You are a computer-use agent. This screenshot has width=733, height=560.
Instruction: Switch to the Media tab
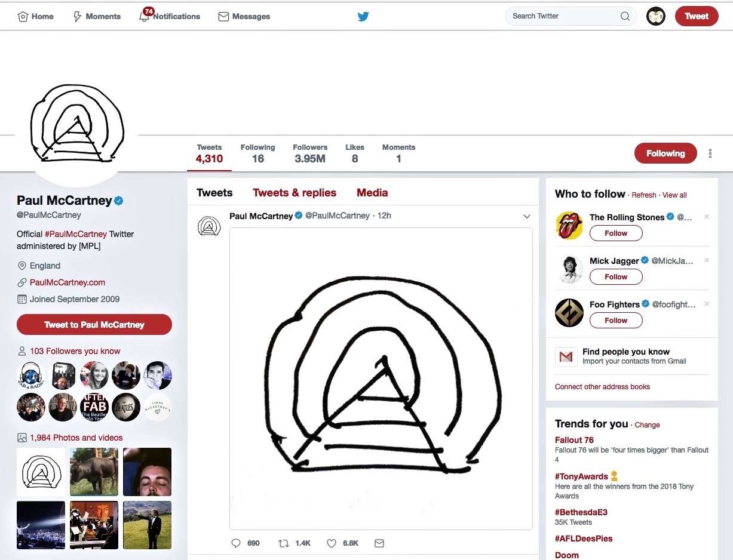click(x=372, y=193)
